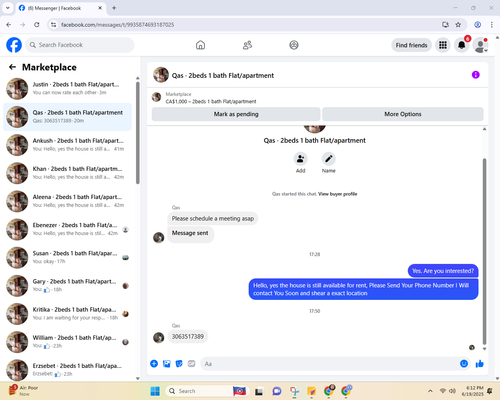Open Ankush 2beds 1 bath conversation
500x400 pixels.
click(x=67, y=145)
